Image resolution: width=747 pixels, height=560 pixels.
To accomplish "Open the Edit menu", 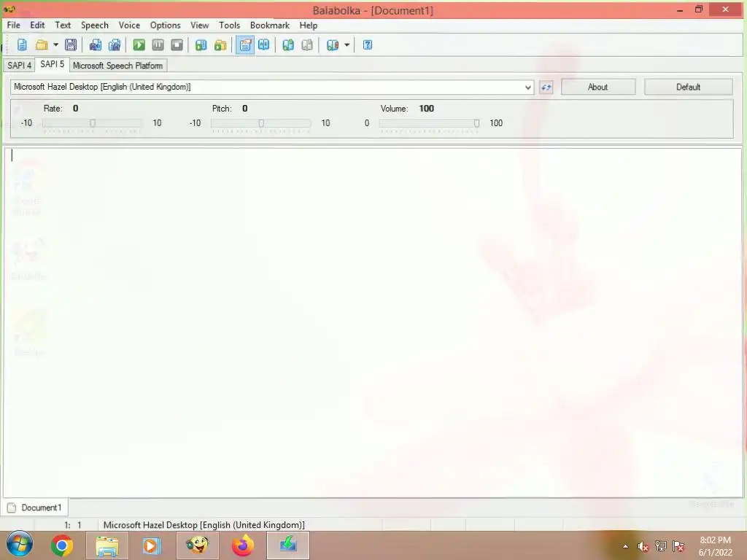I will coord(37,26).
